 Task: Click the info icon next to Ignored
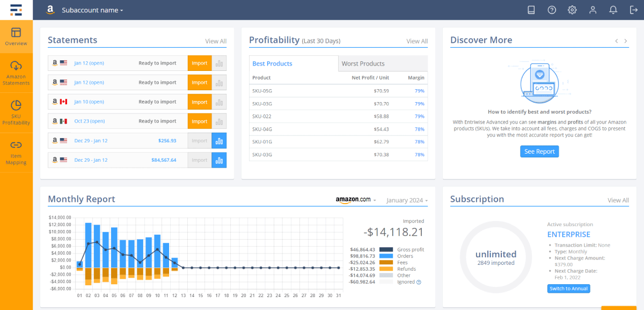pyautogui.click(x=418, y=282)
